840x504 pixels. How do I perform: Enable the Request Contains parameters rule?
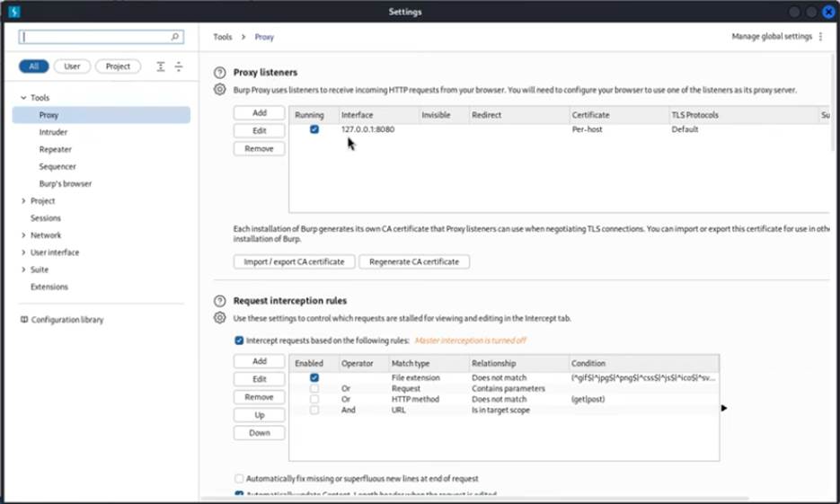[314, 388]
